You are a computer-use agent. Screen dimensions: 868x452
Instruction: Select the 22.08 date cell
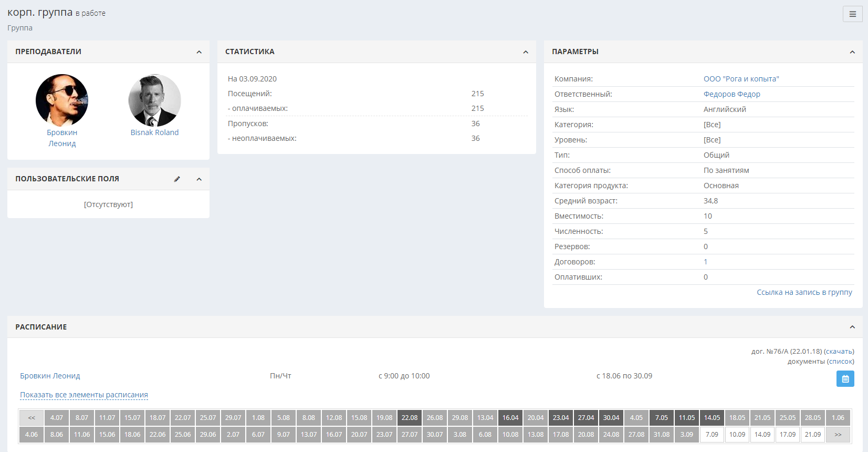tap(410, 418)
